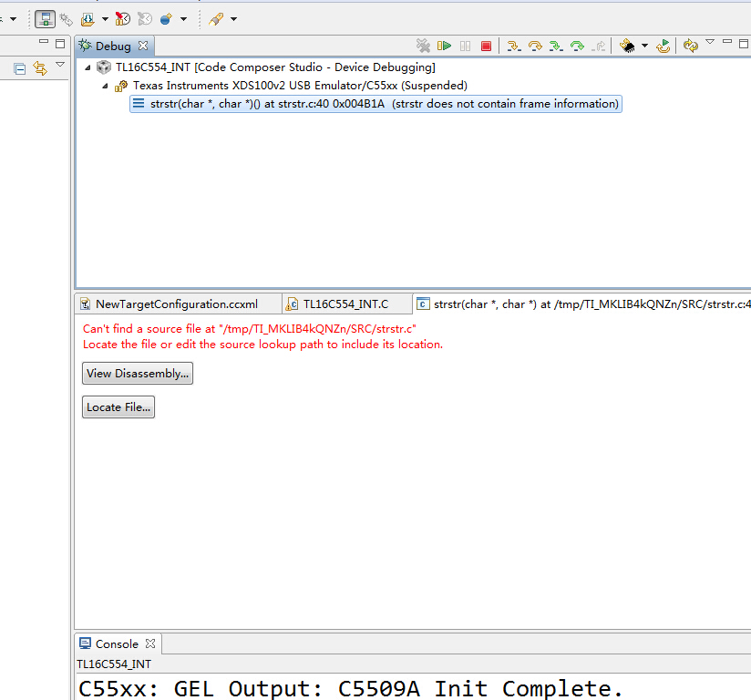The image size is (751, 700).
Task: Select the Console view tab
Action: 117,643
